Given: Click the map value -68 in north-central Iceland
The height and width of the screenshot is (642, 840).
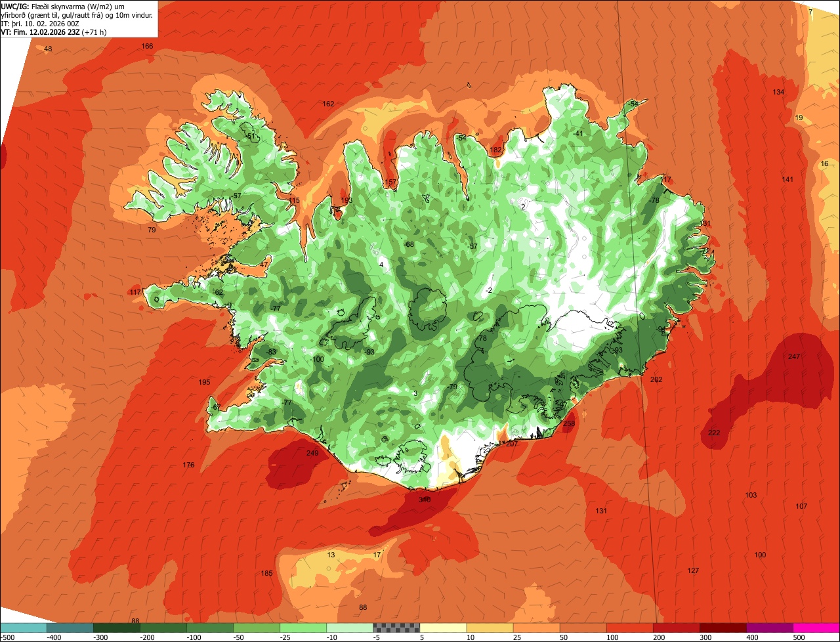Looking at the screenshot, I should pos(409,244).
